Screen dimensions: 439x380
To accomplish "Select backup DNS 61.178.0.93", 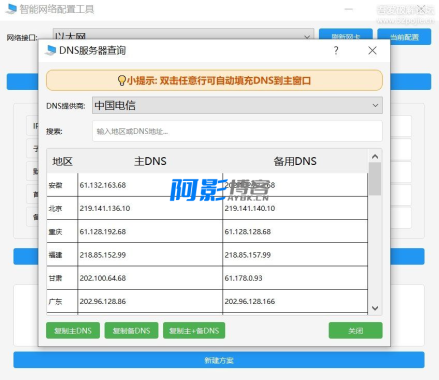I will coord(295,278).
